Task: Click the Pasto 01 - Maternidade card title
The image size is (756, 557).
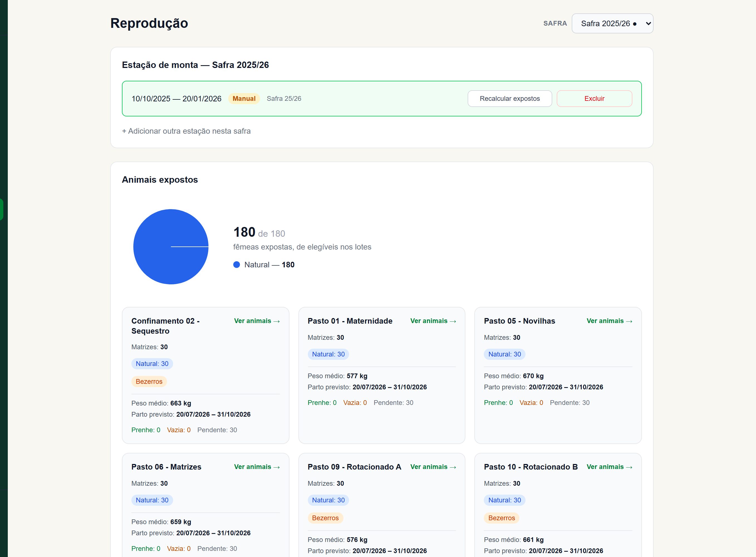Action: (350, 321)
